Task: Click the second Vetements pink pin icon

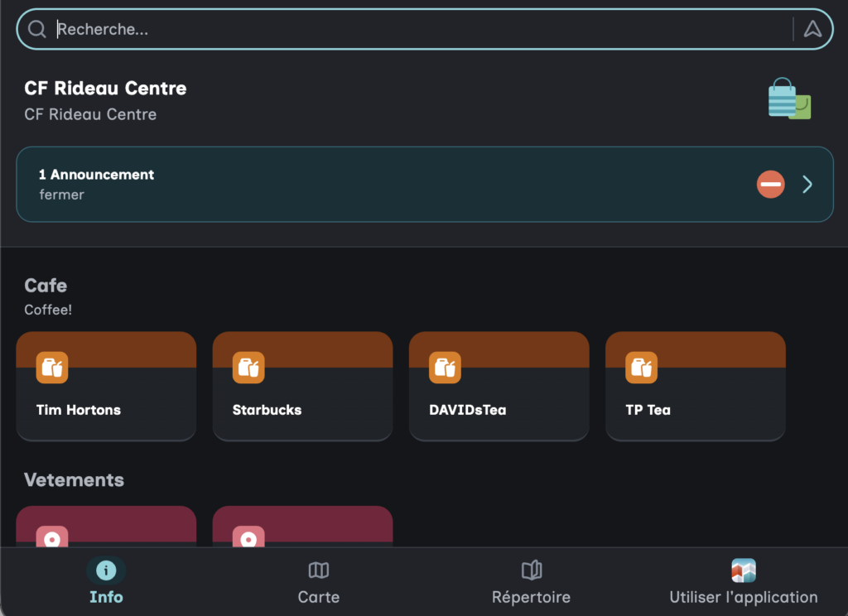Action: click(x=248, y=537)
